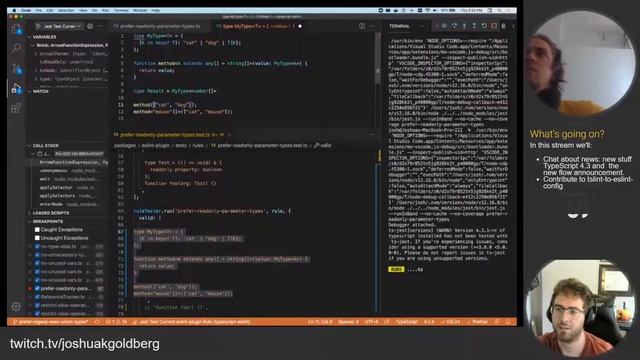Viewport: 640px width, 360px height.
Task: Click the valid symbol in the breadcrumbs
Action: pyautogui.click(x=323, y=145)
